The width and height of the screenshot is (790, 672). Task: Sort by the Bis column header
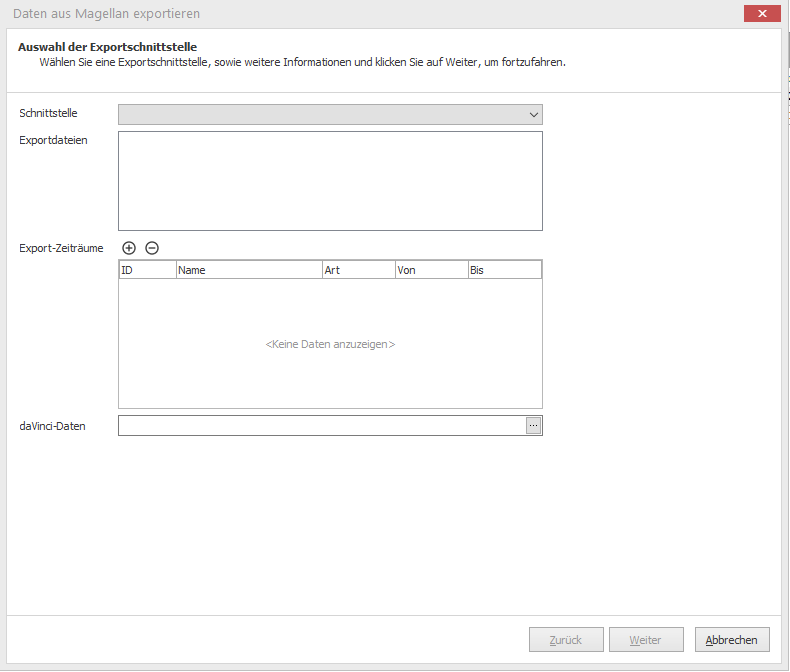pyautogui.click(x=504, y=270)
